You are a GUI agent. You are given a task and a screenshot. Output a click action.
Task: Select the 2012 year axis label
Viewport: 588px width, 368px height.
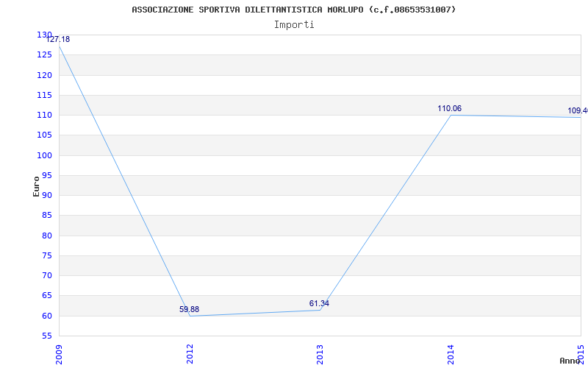pyautogui.click(x=190, y=353)
